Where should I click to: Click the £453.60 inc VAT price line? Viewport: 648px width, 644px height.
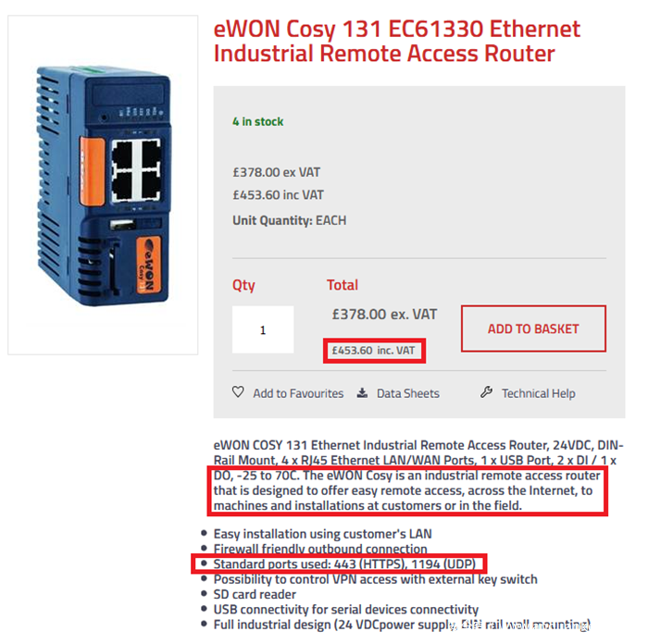tap(278, 194)
